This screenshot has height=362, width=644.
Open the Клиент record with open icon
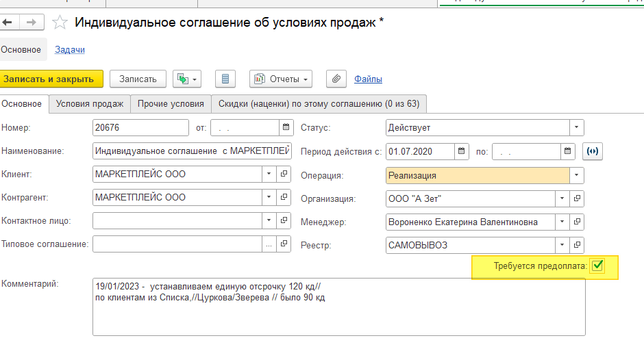point(284,174)
